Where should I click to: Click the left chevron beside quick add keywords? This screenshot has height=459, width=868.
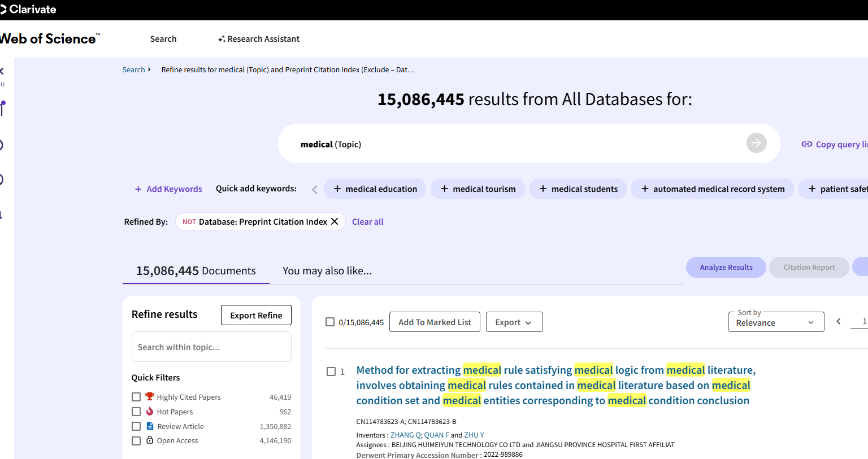pos(314,190)
